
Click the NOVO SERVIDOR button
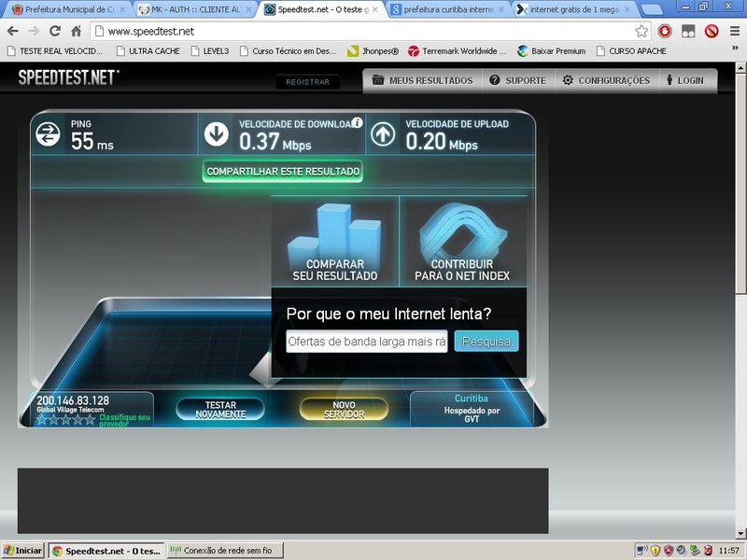click(344, 410)
